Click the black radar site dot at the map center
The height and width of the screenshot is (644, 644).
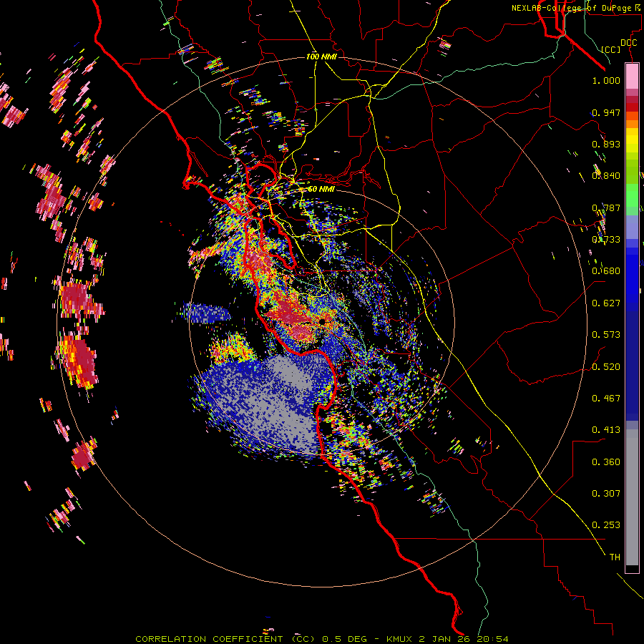pyautogui.click(x=322, y=321)
